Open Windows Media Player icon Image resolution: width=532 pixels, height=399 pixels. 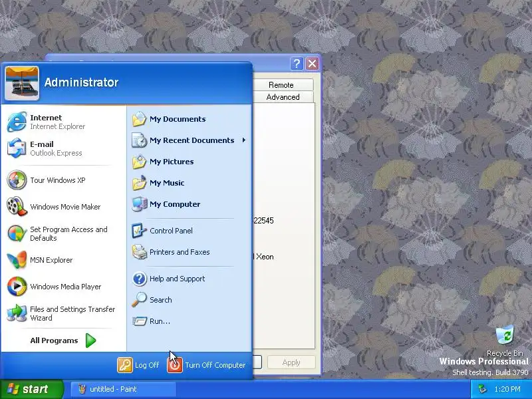(x=17, y=287)
